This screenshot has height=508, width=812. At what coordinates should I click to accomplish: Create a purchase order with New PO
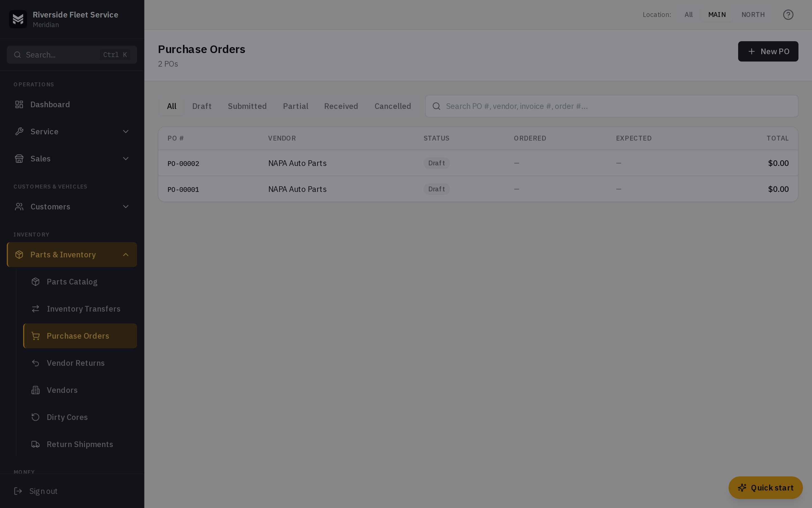point(768,51)
